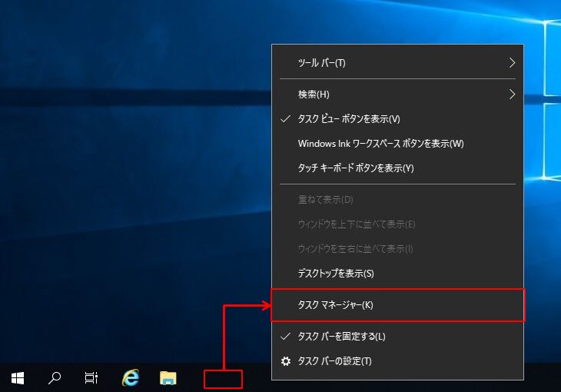Screen dimensions: 561x392
Task: Enable Windows Ink ワークスペース ボタンを表示(W)
Action: [397, 144]
